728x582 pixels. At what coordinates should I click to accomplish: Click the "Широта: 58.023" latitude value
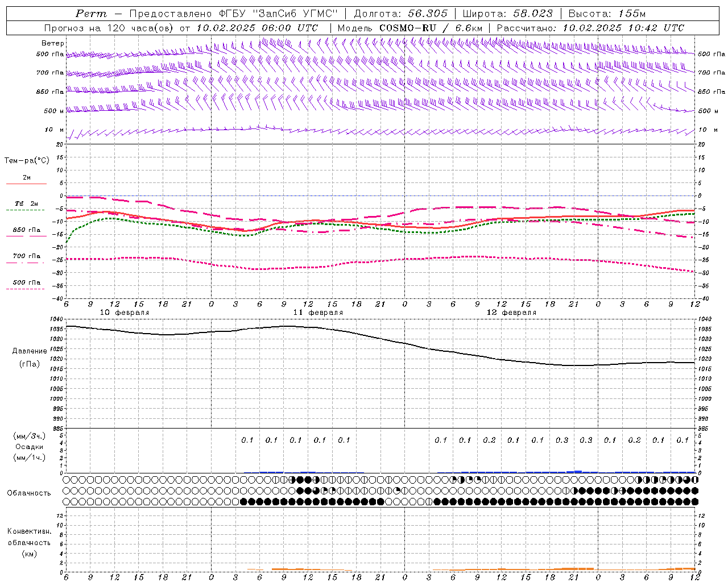pos(507,14)
